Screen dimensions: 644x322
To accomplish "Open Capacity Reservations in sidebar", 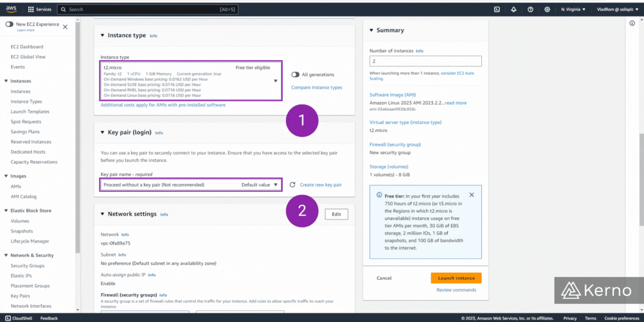I will (34, 162).
